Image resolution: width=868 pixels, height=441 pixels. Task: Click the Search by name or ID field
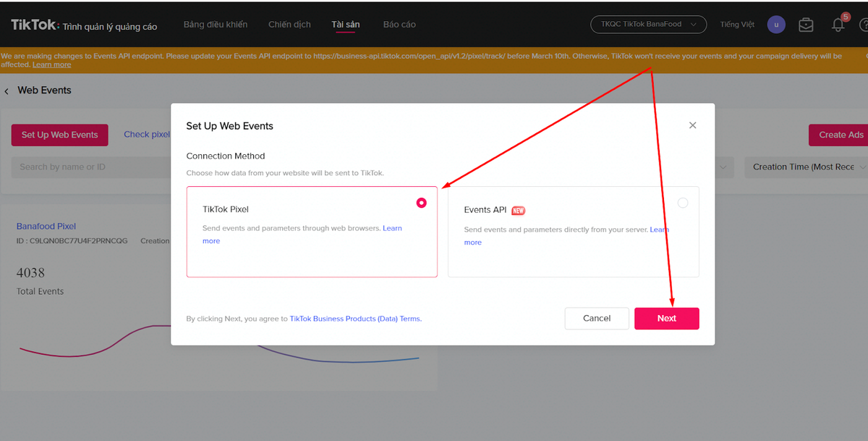click(90, 167)
